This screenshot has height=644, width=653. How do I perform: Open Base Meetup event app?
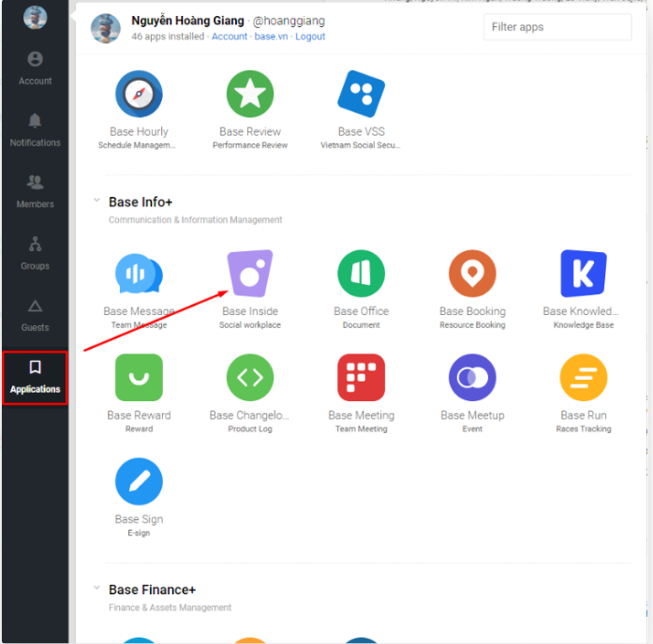coord(472,378)
